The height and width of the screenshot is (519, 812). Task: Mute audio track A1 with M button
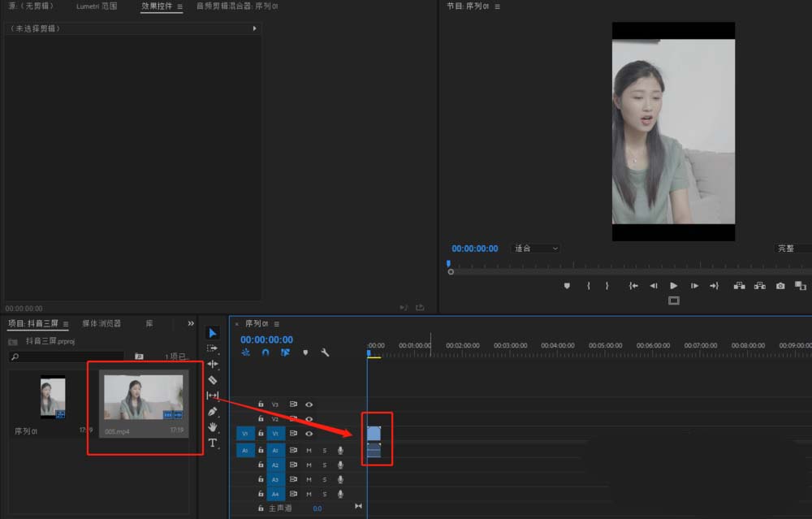309,450
